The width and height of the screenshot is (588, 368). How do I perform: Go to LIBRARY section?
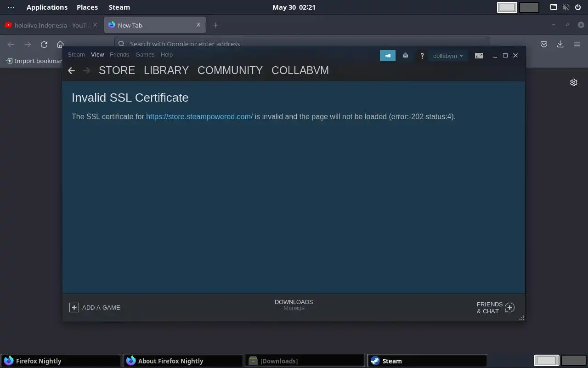[x=166, y=70]
